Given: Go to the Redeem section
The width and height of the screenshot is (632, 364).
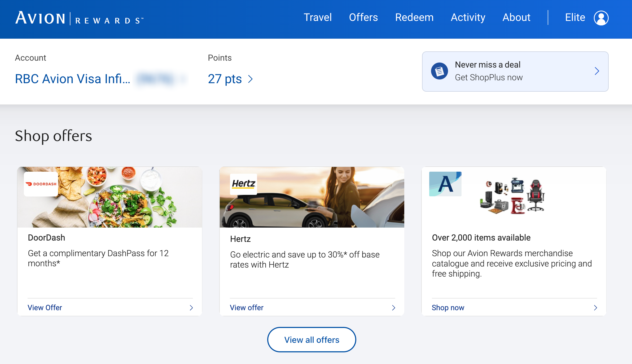Looking at the screenshot, I should coord(414,17).
